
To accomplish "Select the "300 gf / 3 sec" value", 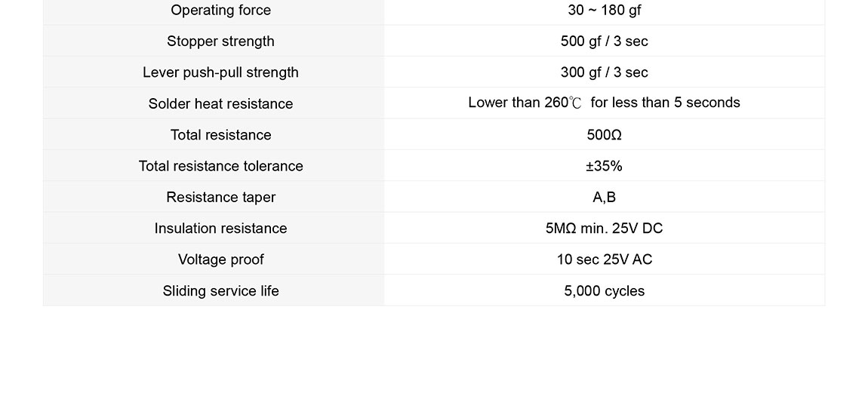I will pyautogui.click(x=604, y=72).
